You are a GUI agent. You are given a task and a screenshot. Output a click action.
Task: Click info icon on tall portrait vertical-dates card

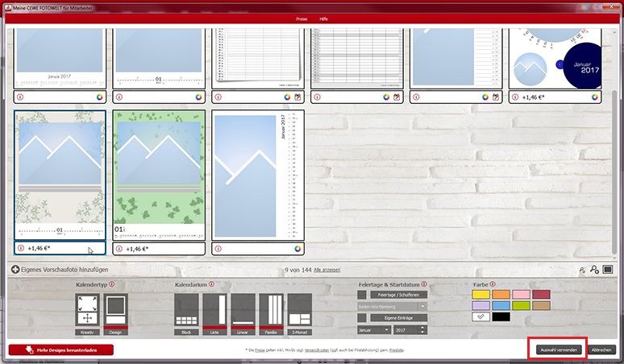tap(218, 249)
